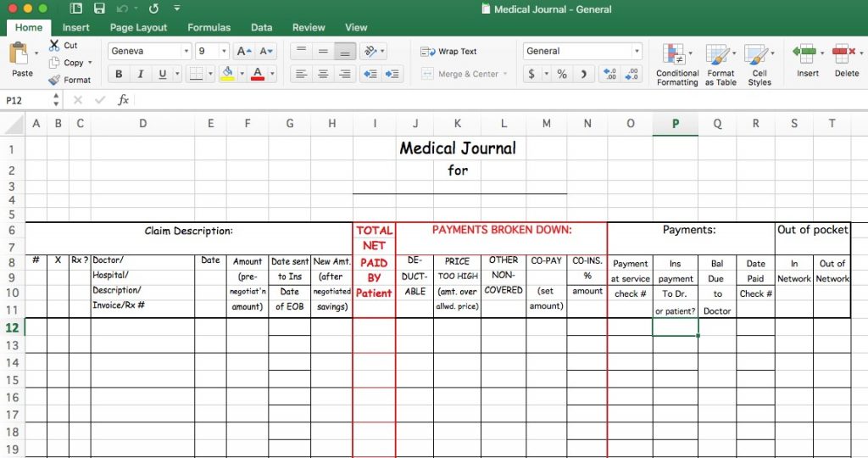Increase decimal places
The image size is (868, 458).
click(609, 74)
